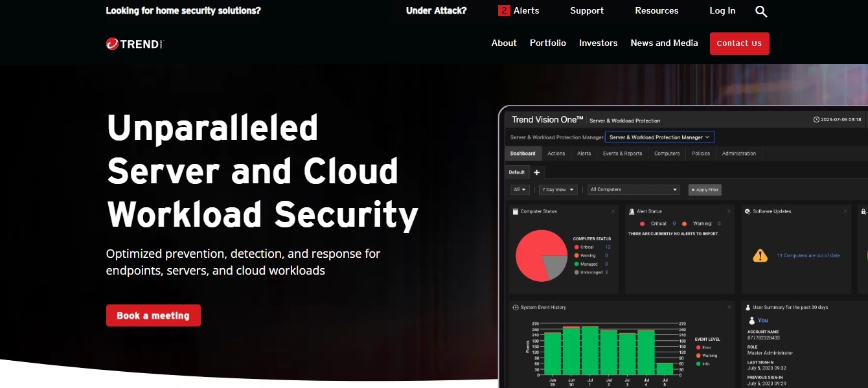This screenshot has height=388, width=868.
Task: Click red Critical legend dot in Computer Status
Action: [x=577, y=247]
